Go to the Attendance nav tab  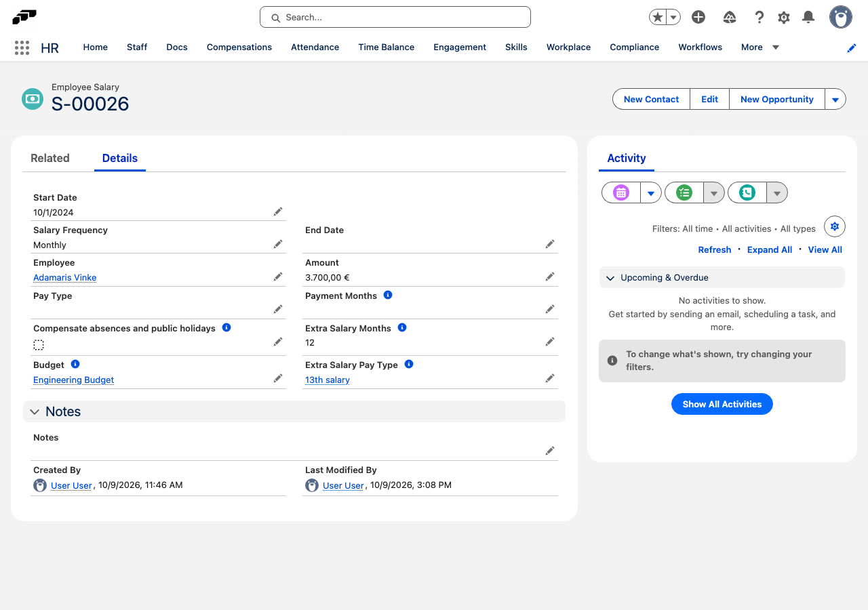coord(315,47)
